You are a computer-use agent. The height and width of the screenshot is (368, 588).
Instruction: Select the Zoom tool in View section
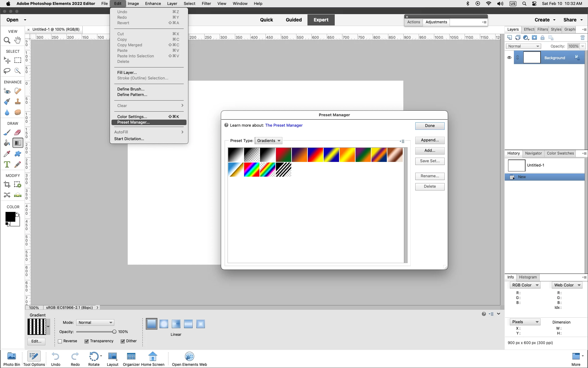click(x=7, y=40)
